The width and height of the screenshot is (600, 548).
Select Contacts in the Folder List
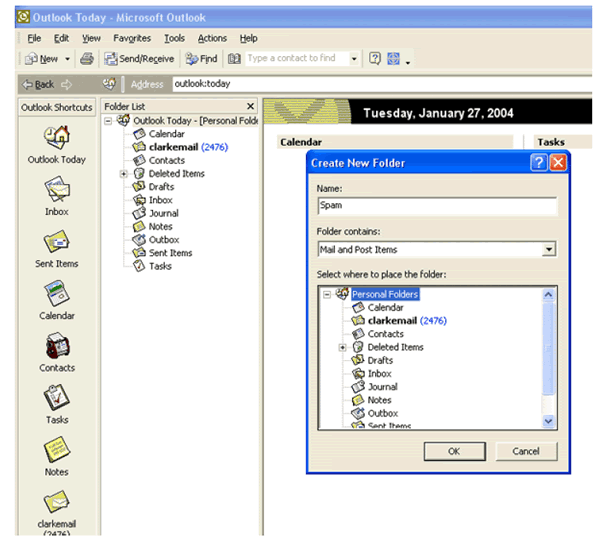coord(166,160)
